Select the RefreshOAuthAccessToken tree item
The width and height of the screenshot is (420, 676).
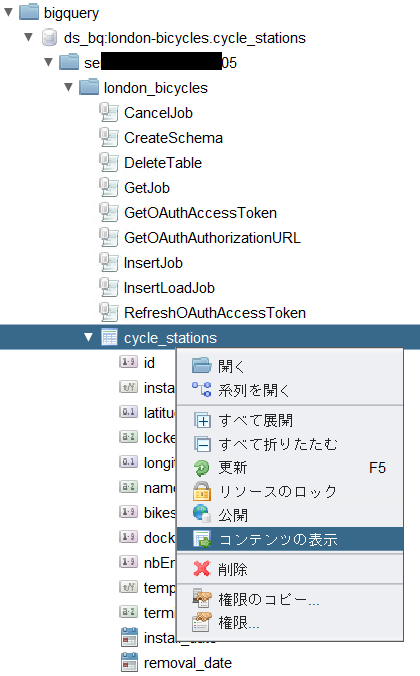pos(215,313)
